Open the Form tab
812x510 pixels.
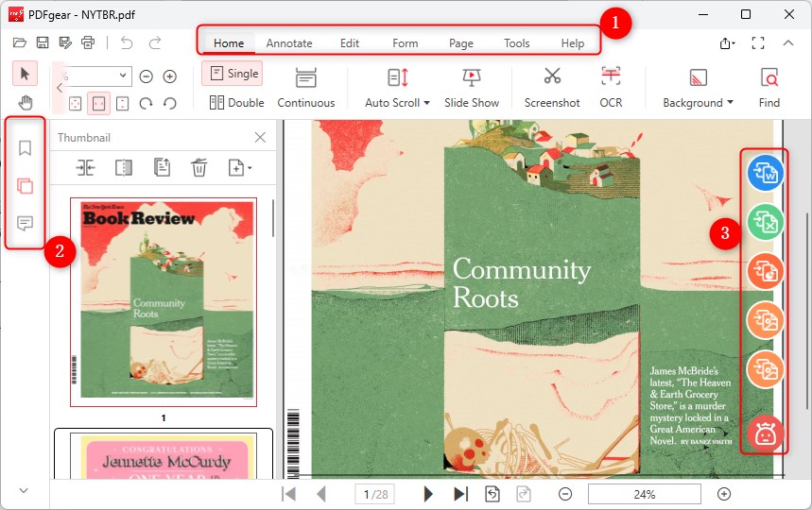[x=405, y=43]
